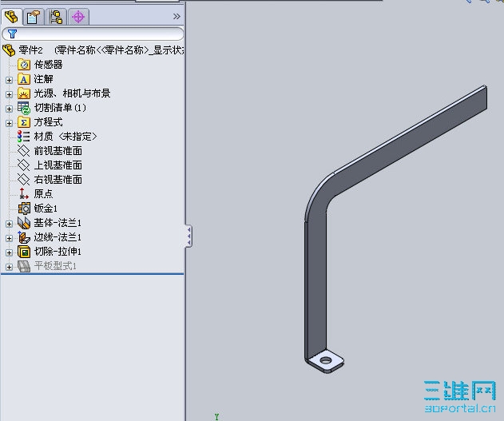Select the 材质 material icon
The width and height of the screenshot is (504, 421).
[x=24, y=137]
